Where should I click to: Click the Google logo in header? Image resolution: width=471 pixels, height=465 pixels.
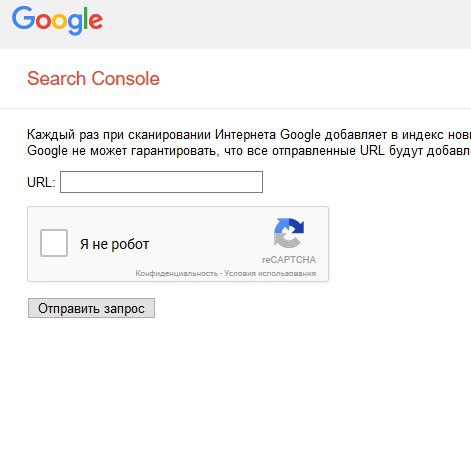point(57,21)
